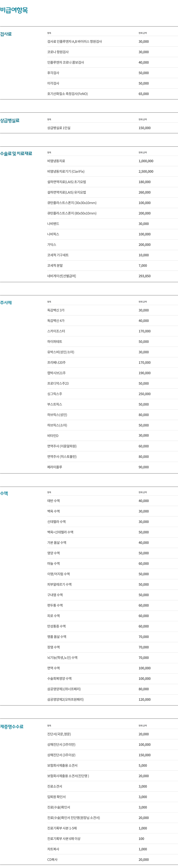Select the '차트복사' item
Screen dimensions: 178x868
[x=53, y=849]
